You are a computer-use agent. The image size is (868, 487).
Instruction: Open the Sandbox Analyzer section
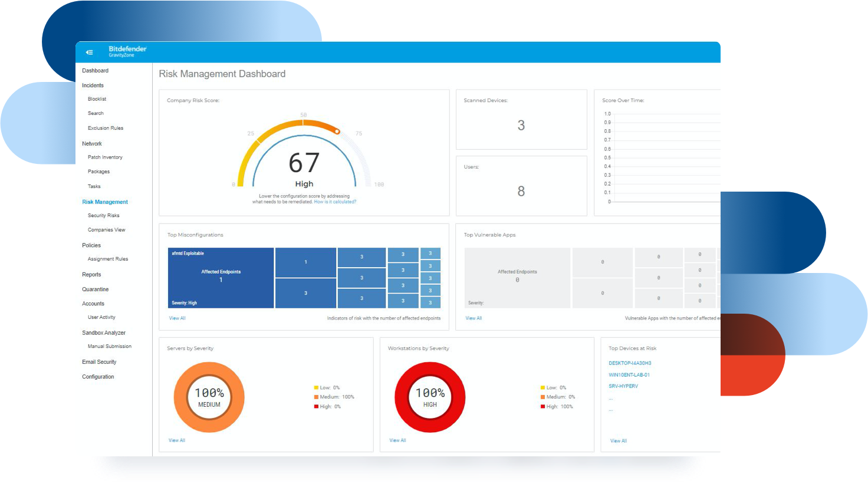(103, 333)
